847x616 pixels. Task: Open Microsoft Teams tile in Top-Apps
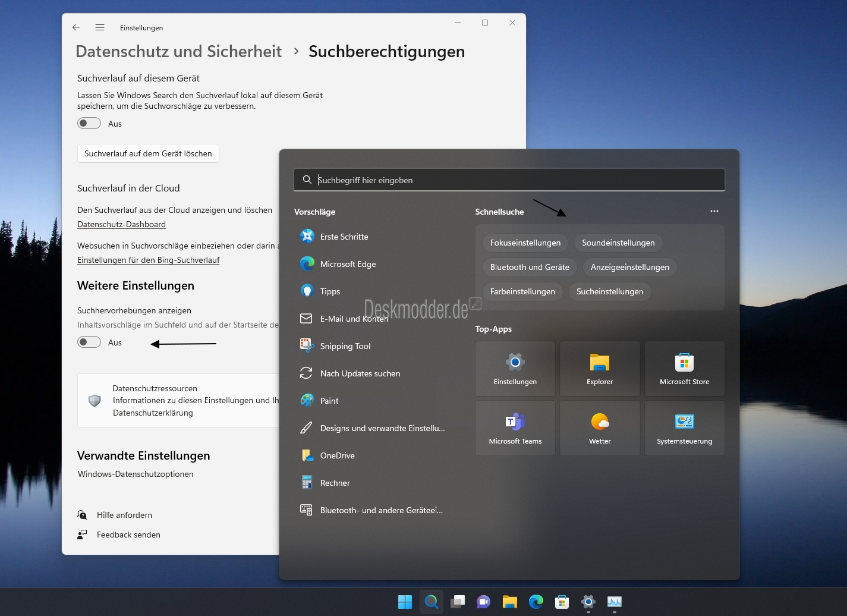tap(515, 428)
